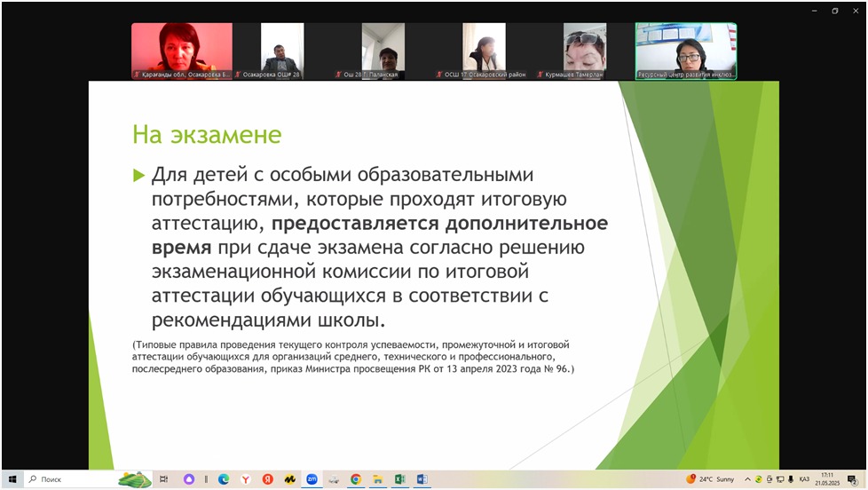Select the Осакаровка ОШ# 28 participant video
The width and height of the screenshot is (868, 490).
pos(282,51)
